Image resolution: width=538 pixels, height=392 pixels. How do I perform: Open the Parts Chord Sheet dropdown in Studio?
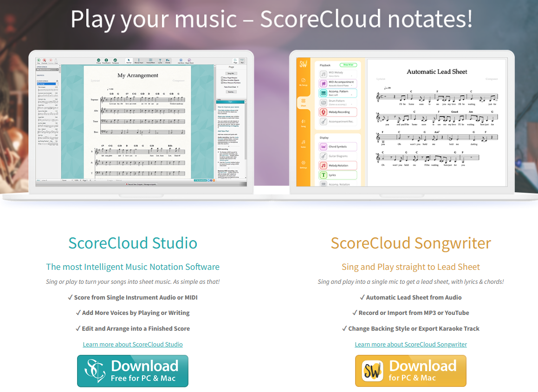[231, 87]
